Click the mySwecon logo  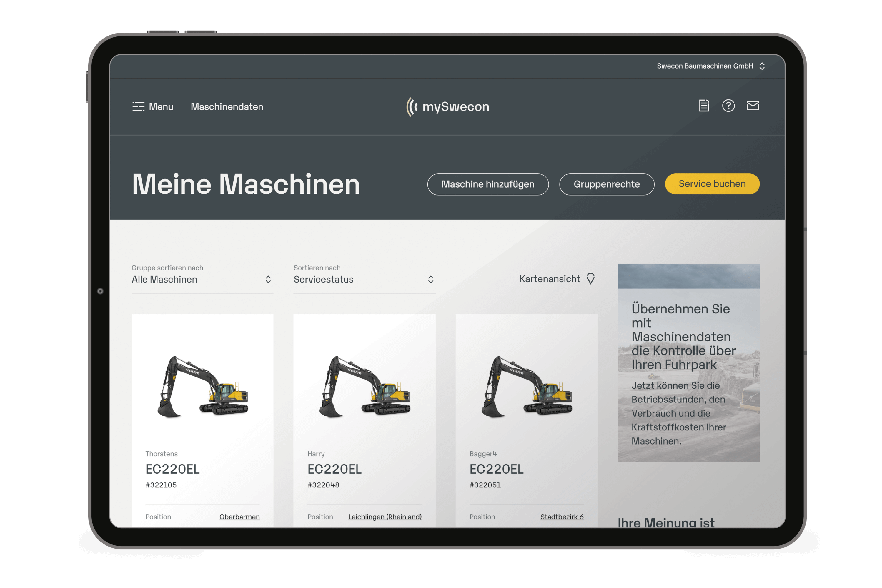coord(447,107)
